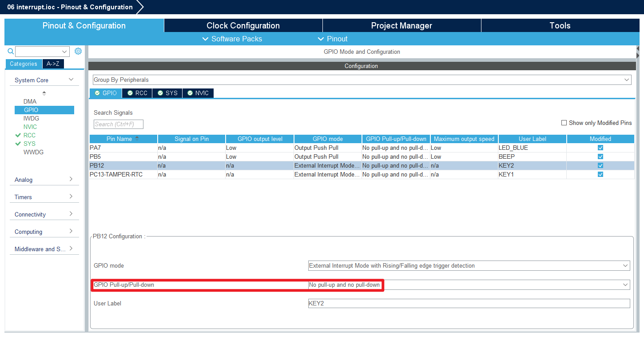The width and height of the screenshot is (644, 337).
Task: Click the KEY1 user label cell
Action: coord(532,174)
